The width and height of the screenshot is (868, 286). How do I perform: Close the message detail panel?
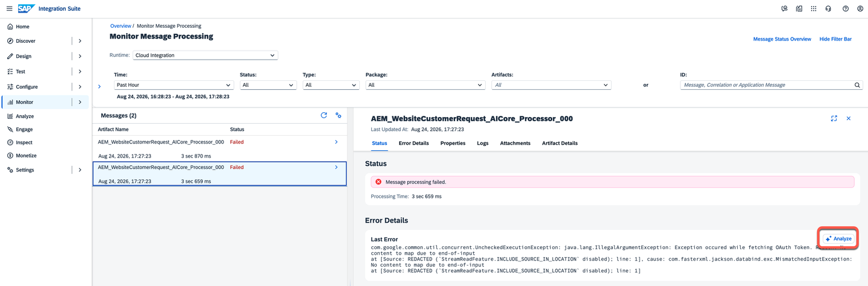coord(849,118)
